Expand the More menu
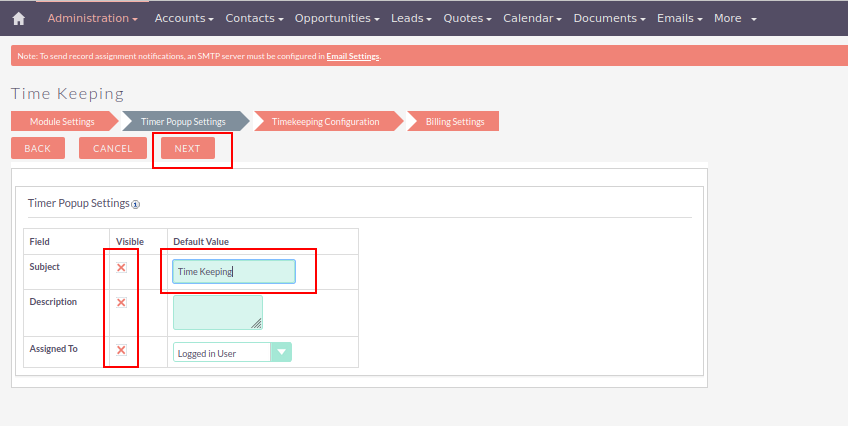 pyautogui.click(x=734, y=18)
